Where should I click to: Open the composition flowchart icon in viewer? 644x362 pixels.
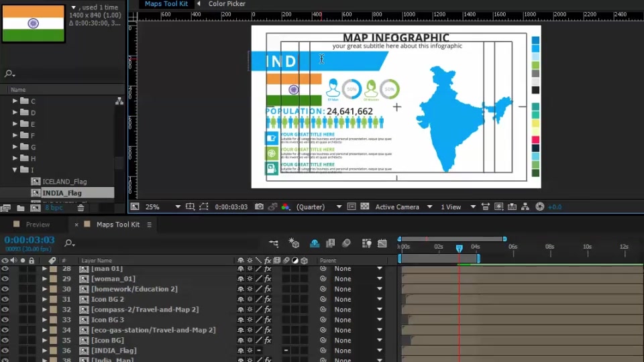pyautogui.click(x=525, y=207)
